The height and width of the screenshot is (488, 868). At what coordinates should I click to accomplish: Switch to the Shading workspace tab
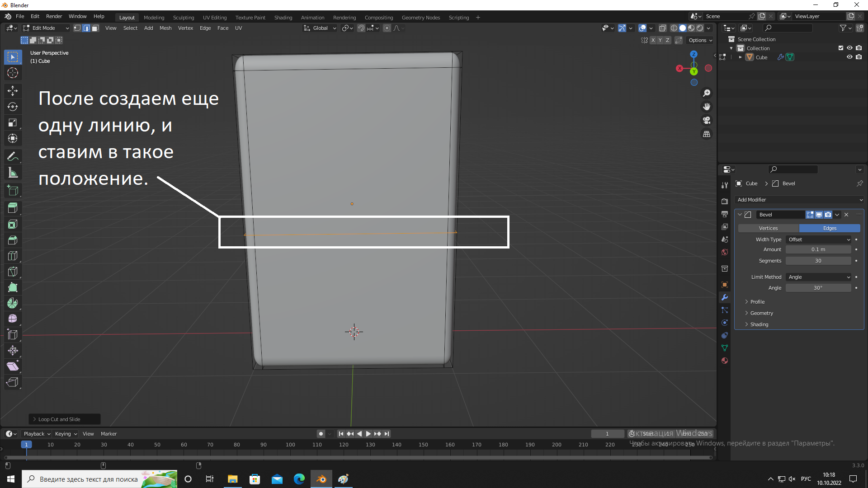[x=283, y=18]
